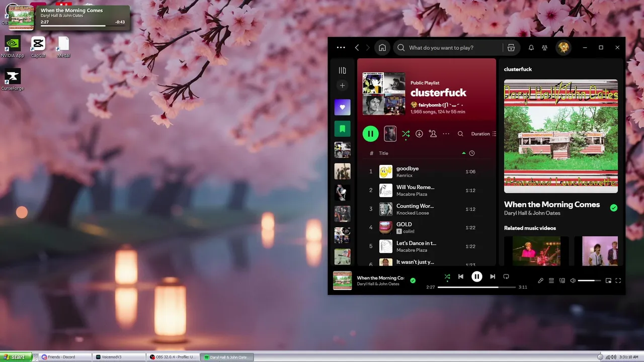Download the clusterfuck playlist
This screenshot has height=362, width=644.
coord(419,134)
